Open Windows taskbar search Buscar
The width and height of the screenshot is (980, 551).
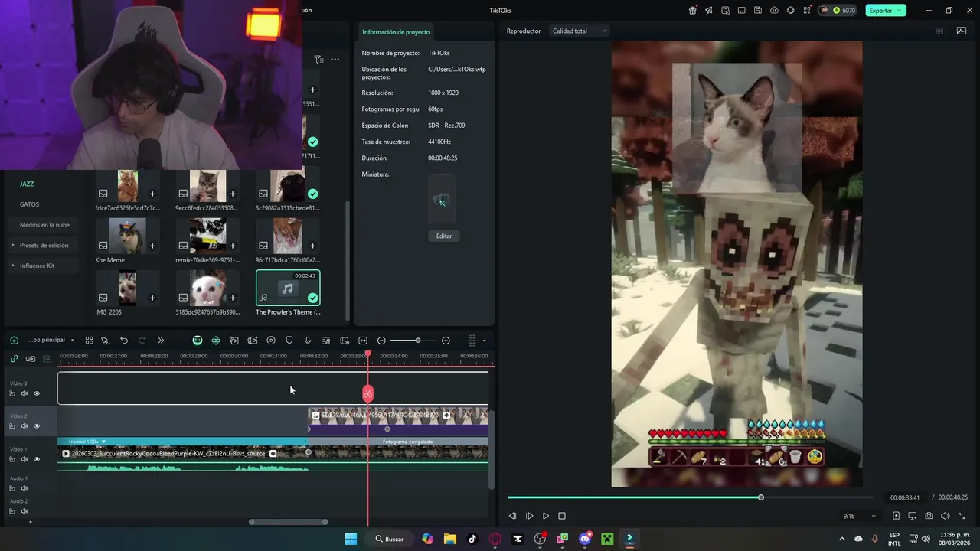tap(389, 539)
